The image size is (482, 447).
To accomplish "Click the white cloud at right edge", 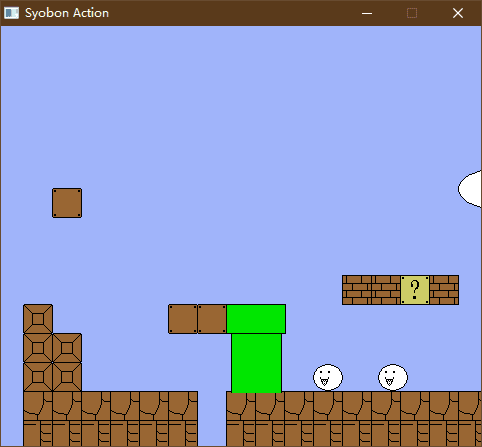I will [470, 189].
